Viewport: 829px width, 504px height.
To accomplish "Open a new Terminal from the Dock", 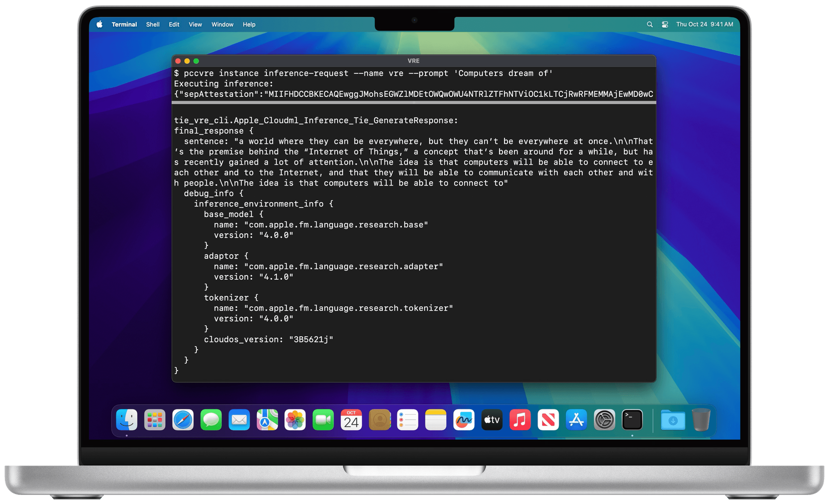I will tap(632, 420).
